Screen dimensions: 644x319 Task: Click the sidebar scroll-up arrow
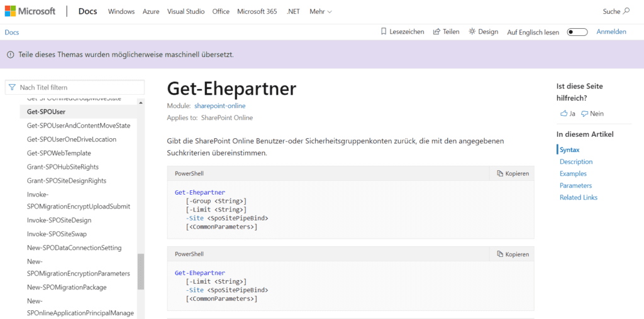point(140,102)
